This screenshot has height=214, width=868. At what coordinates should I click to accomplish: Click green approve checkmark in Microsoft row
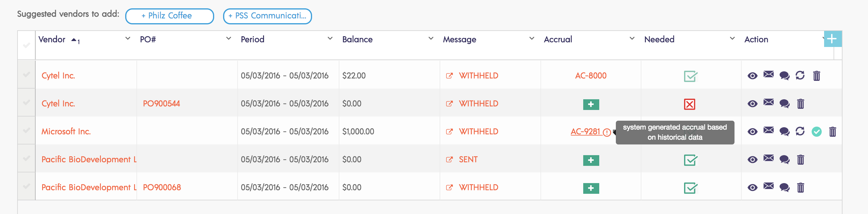pyautogui.click(x=816, y=131)
